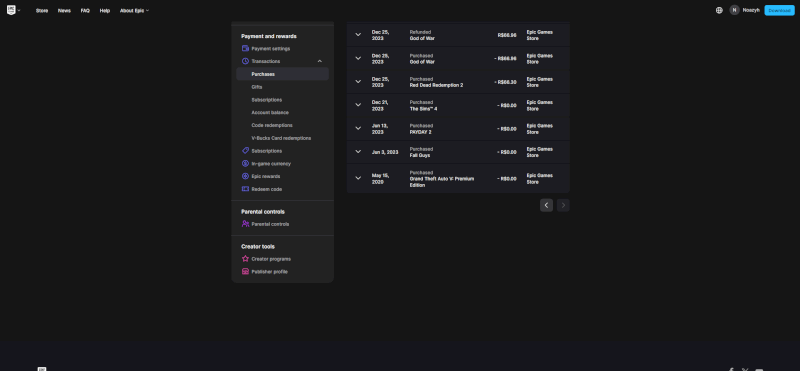
Task: Expand the Fall Guys transaction row
Action: click(358, 152)
